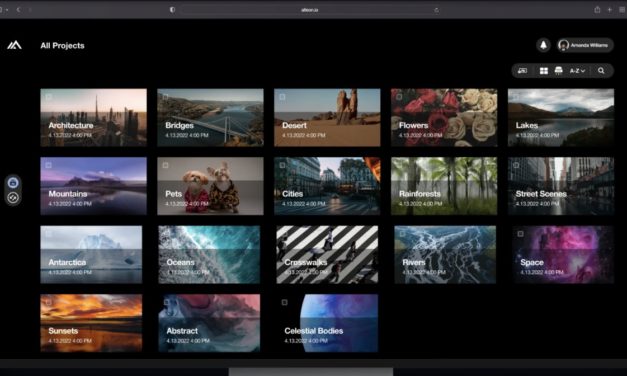
Task: Click the upper blue sidebar icon
Action: coord(13,183)
